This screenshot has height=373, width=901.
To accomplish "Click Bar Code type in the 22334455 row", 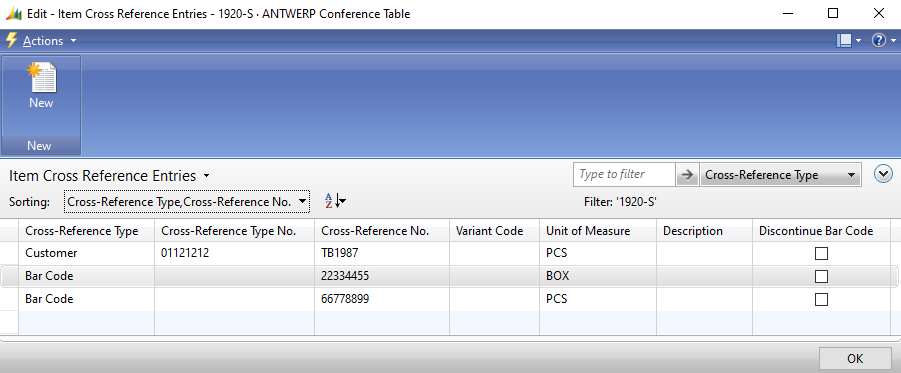I will pos(87,276).
